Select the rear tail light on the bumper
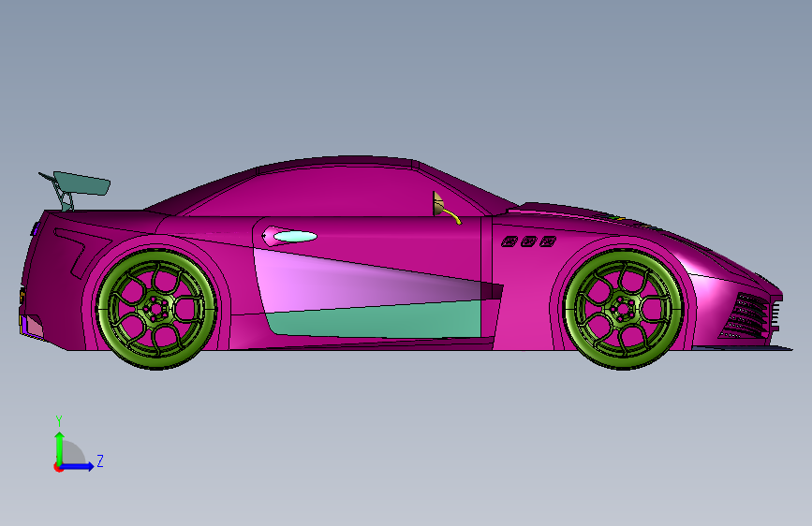Image resolution: width=812 pixels, height=526 pixels. tap(31, 327)
